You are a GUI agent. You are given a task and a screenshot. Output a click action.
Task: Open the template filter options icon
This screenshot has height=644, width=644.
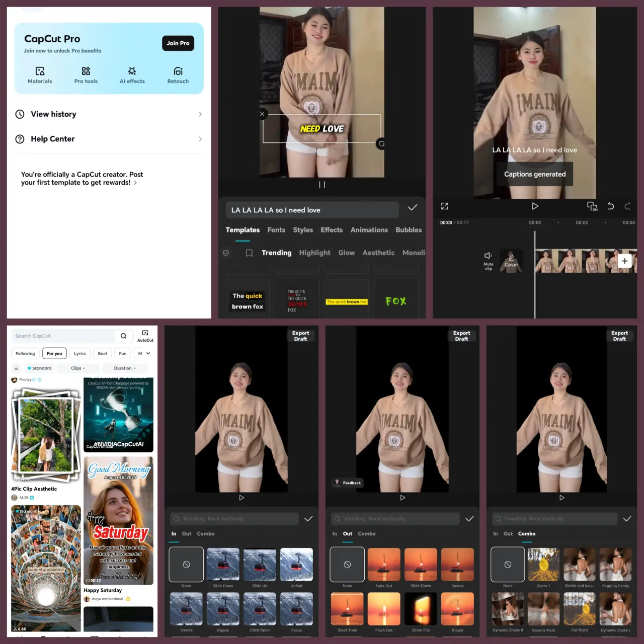pos(16,368)
